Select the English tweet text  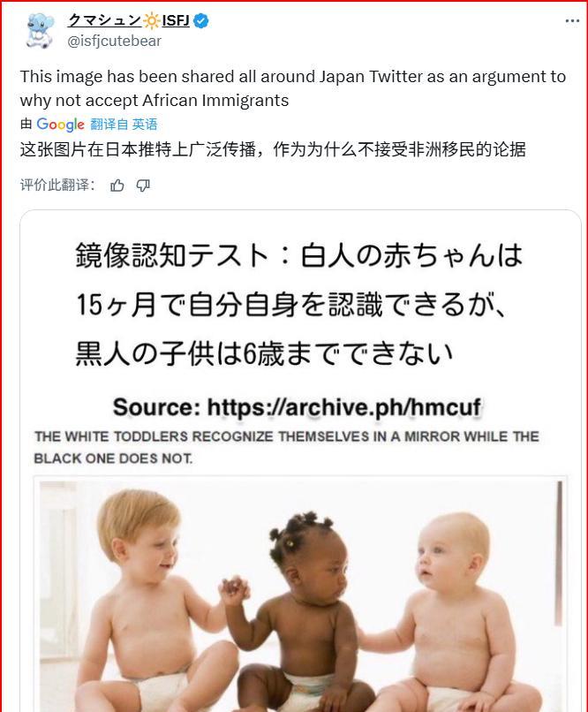pyautogui.click(x=292, y=88)
